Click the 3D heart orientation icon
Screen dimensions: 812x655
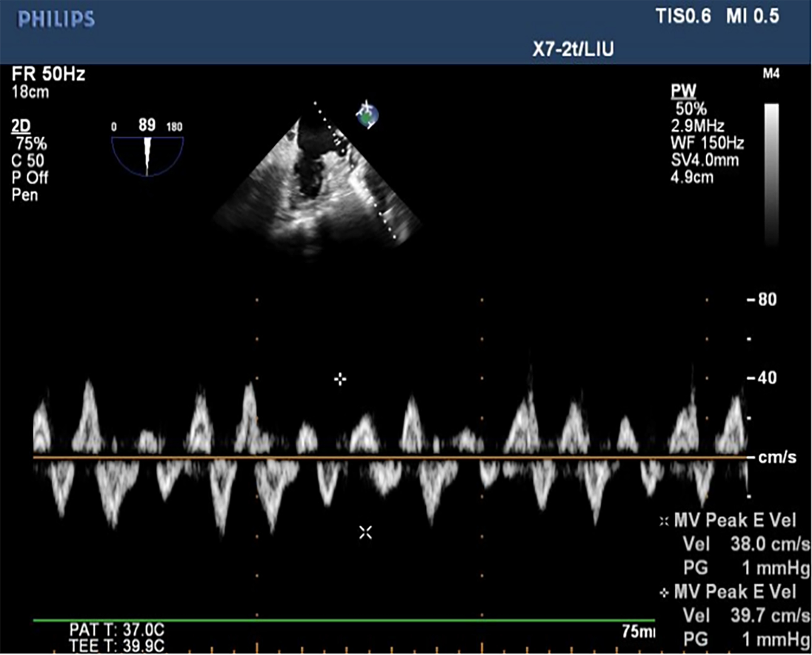click(367, 116)
